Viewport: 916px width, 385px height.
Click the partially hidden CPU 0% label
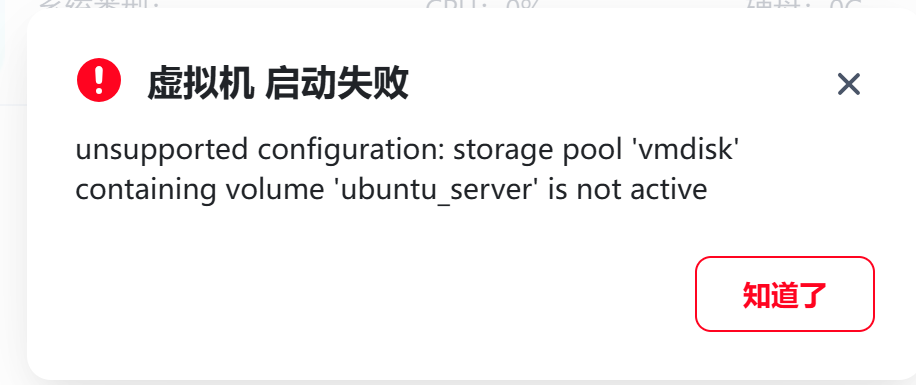[x=481, y=5]
